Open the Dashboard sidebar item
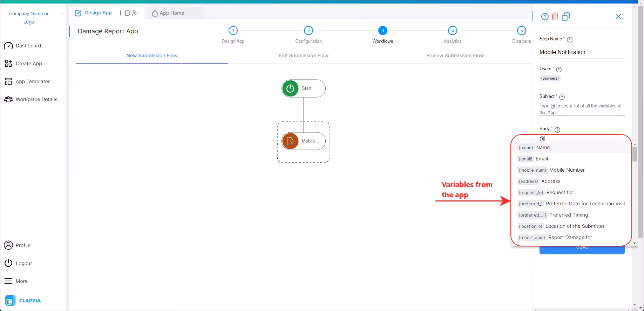This screenshot has width=644, height=311. [23, 46]
